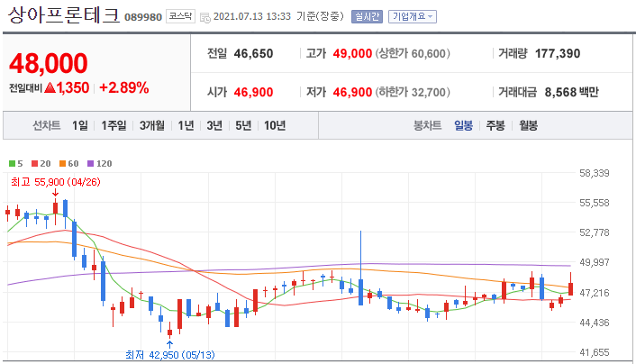Select the 월봉 monthly candle chart
Screen dimensions: 636x364
(x=528, y=126)
